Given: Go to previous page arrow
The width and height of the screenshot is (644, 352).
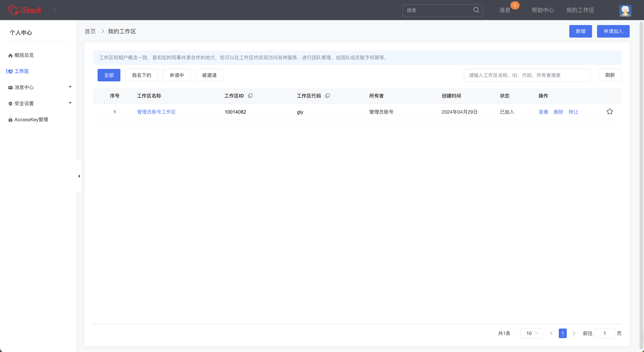Looking at the screenshot, I should (551, 333).
